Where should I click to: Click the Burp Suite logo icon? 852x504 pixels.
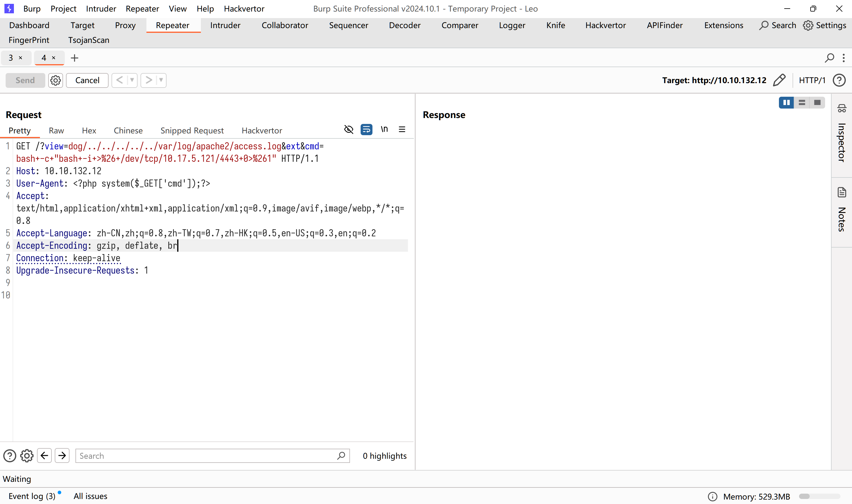(9, 9)
